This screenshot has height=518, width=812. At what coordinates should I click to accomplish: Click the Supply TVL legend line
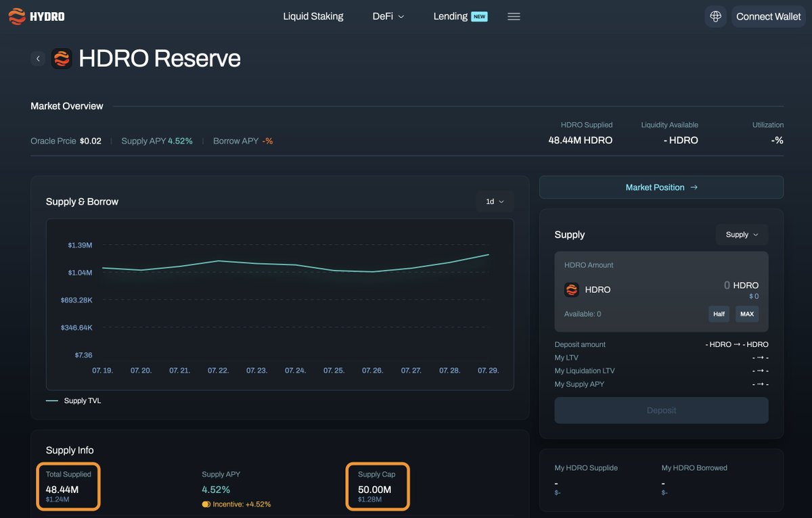pos(52,400)
